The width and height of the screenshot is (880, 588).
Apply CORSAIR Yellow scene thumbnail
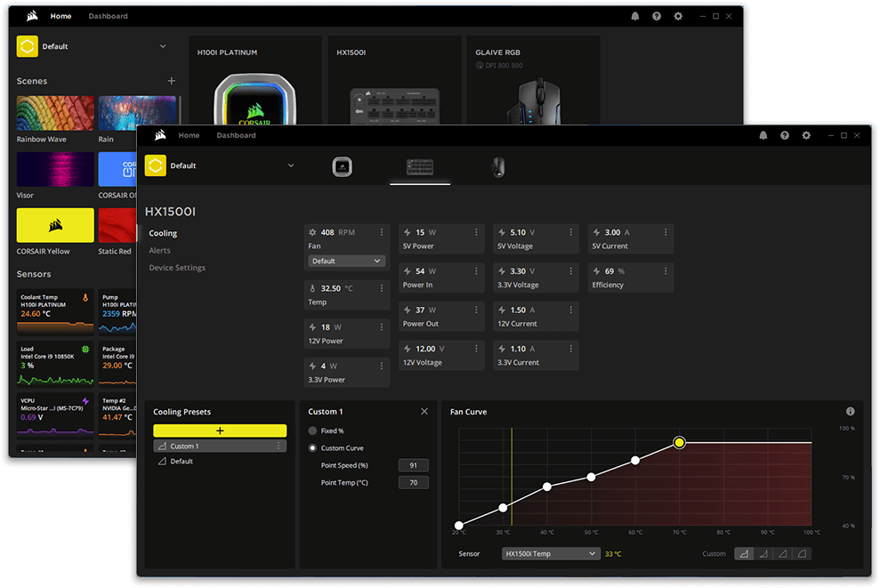point(55,226)
